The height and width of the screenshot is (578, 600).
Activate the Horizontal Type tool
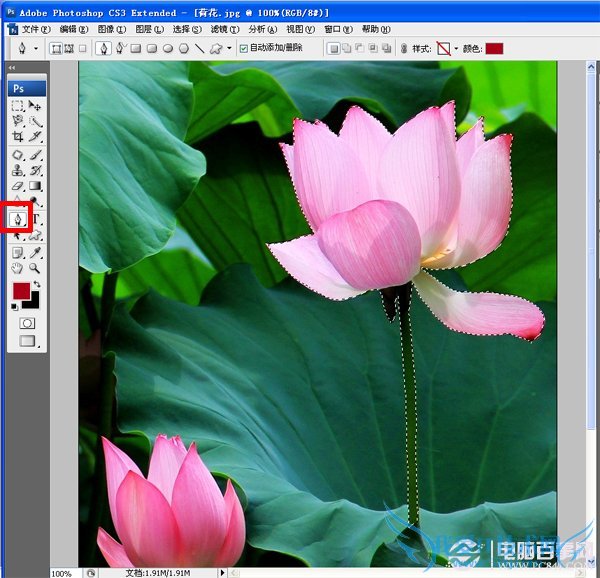click(x=36, y=218)
